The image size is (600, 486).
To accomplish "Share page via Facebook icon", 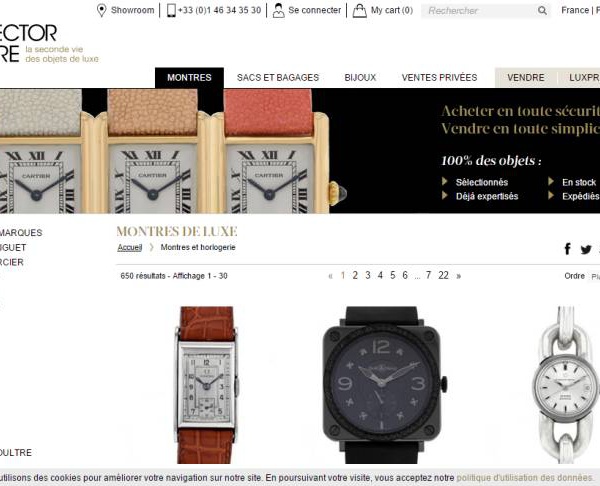I will pos(568,249).
